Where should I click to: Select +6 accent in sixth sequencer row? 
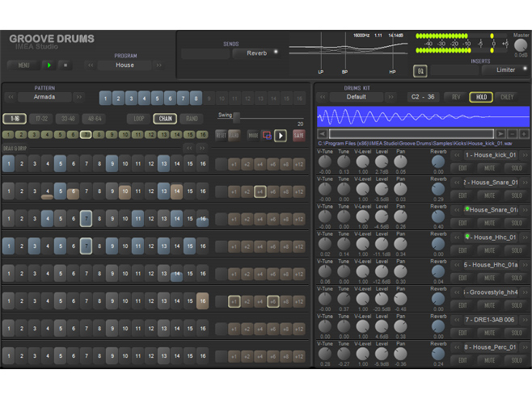point(272,302)
